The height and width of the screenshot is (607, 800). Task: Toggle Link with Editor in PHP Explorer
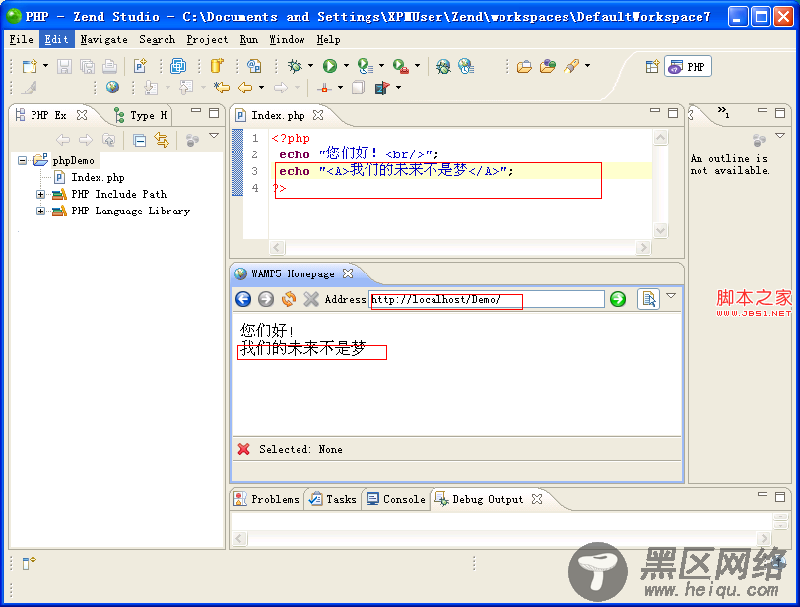tap(161, 140)
